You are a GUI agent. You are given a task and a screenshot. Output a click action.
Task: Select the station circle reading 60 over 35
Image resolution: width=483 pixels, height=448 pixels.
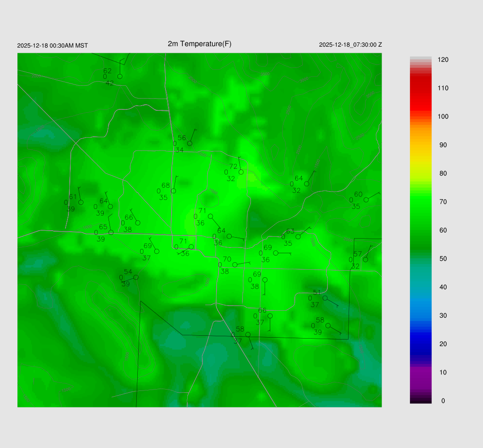tap(366, 200)
